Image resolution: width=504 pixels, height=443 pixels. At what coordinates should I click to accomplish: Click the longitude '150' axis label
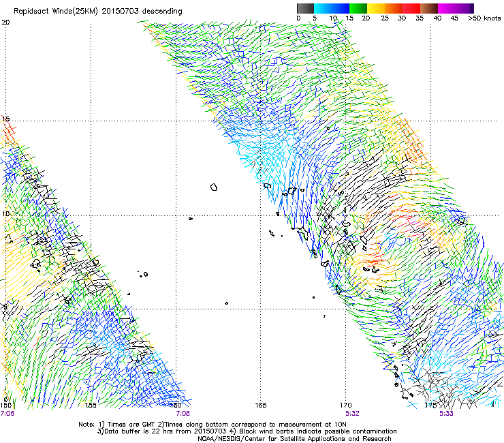coord(5,405)
